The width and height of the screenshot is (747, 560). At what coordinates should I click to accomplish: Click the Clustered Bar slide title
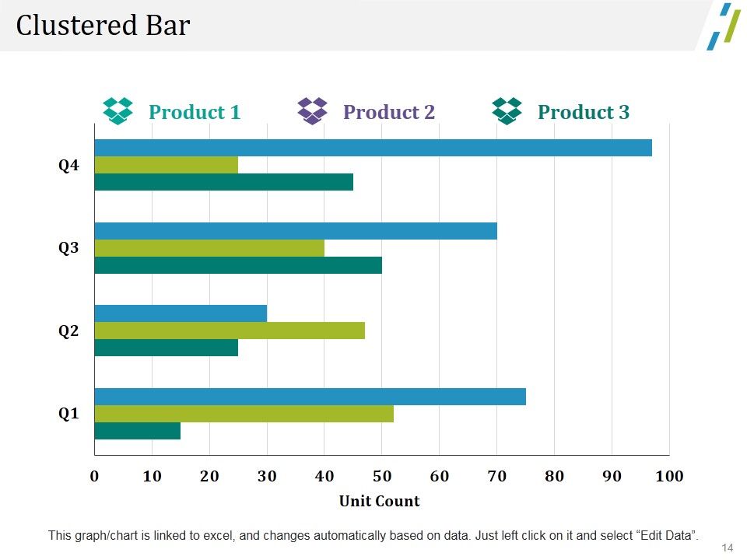103,25
